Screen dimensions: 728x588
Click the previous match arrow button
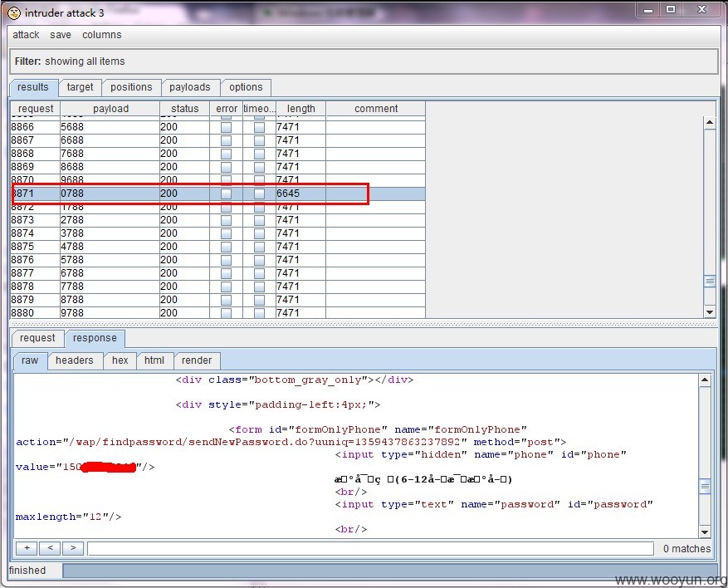tap(50, 548)
